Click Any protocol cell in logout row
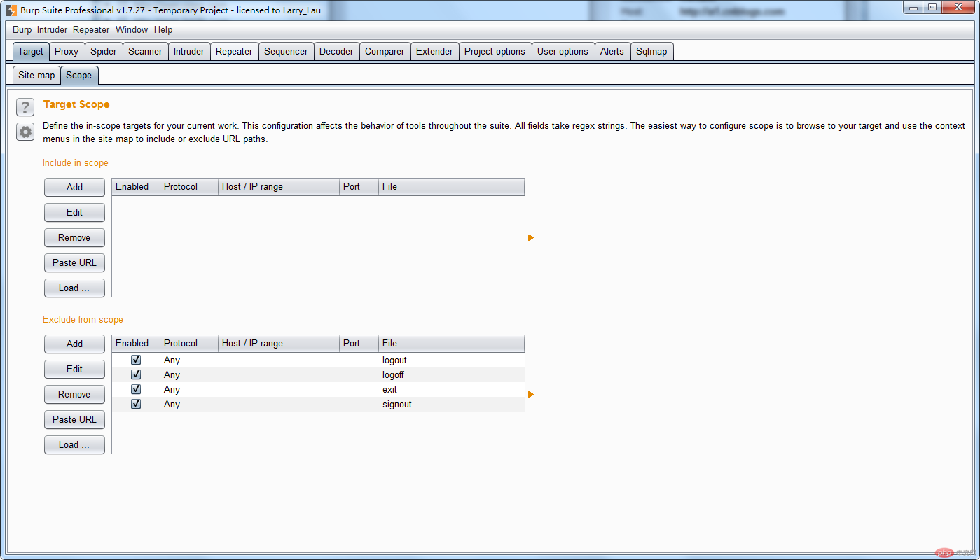 coord(189,360)
